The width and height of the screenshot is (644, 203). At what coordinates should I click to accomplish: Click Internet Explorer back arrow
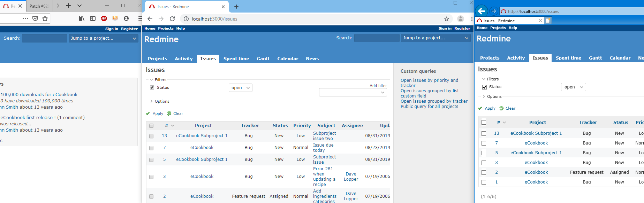point(482,11)
